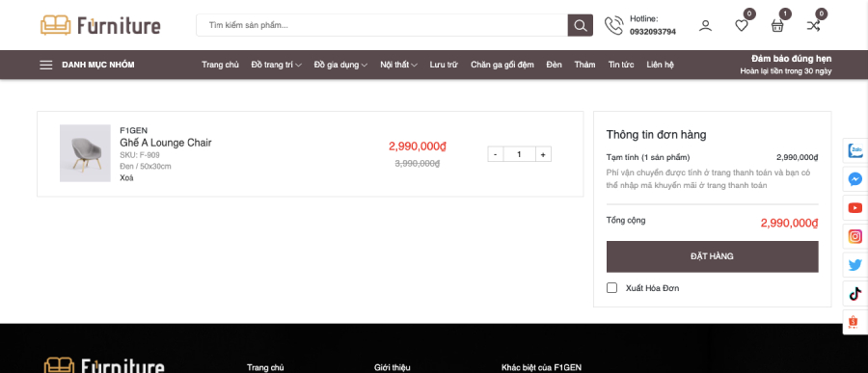Click Xoá to remove the cart item
This screenshot has width=868, height=373.
click(x=126, y=177)
